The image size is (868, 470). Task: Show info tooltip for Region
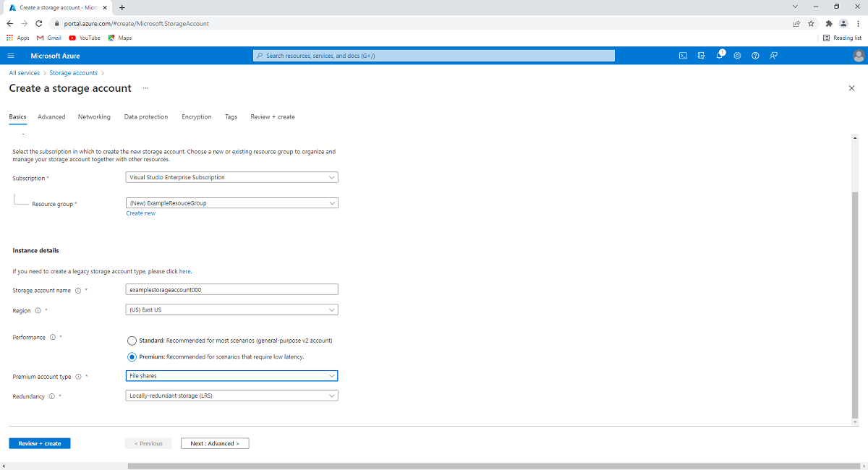(38, 310)
